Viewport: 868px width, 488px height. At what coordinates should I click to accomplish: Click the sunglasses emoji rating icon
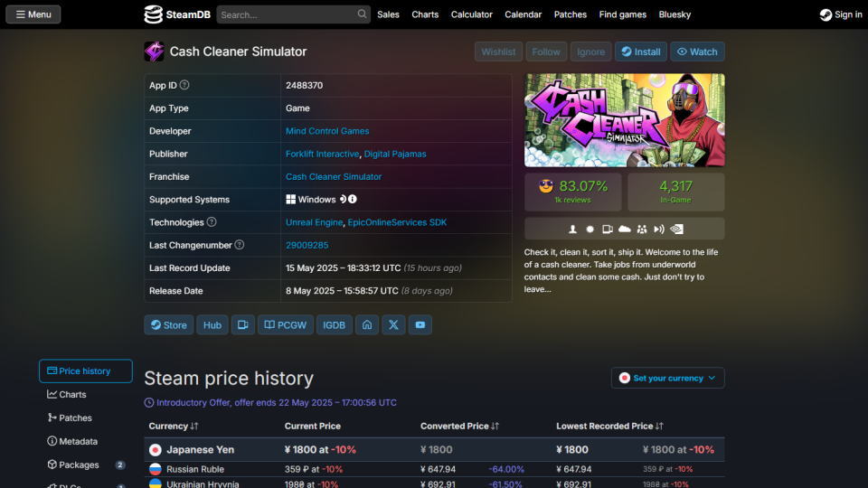coord(546,186)
